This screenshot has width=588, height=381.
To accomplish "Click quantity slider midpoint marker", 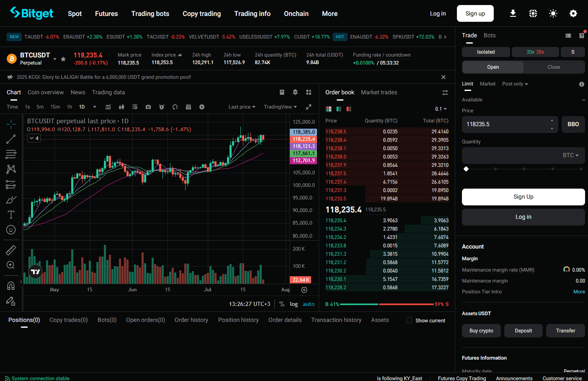I will point(524,169).
